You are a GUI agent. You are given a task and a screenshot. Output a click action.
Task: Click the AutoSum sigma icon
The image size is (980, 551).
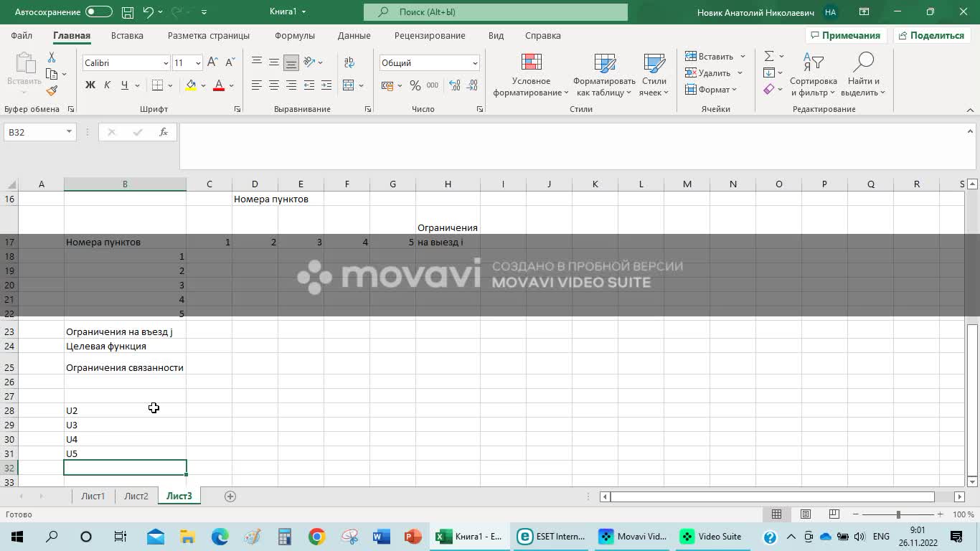tap(769, 57)
